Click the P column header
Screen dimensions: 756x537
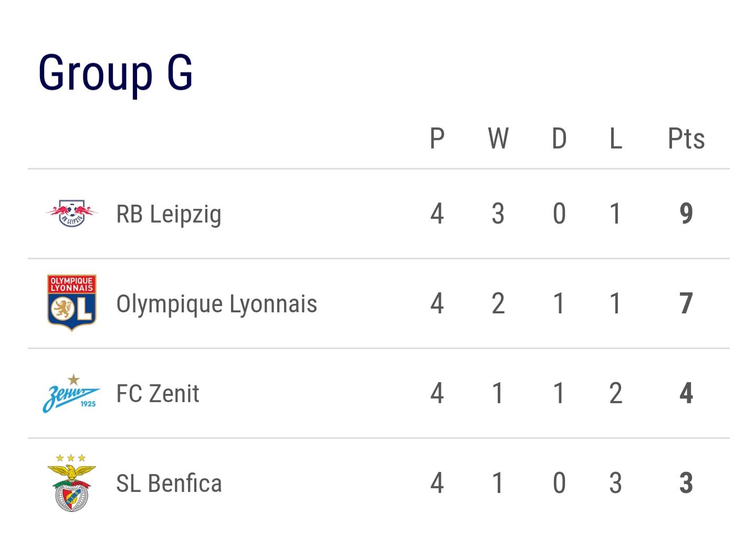coord(437,139)
